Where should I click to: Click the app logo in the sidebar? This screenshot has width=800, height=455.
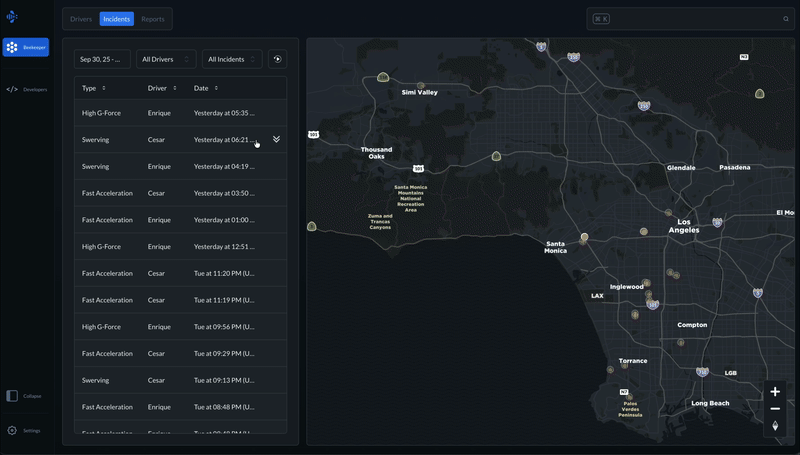(12, 17)
